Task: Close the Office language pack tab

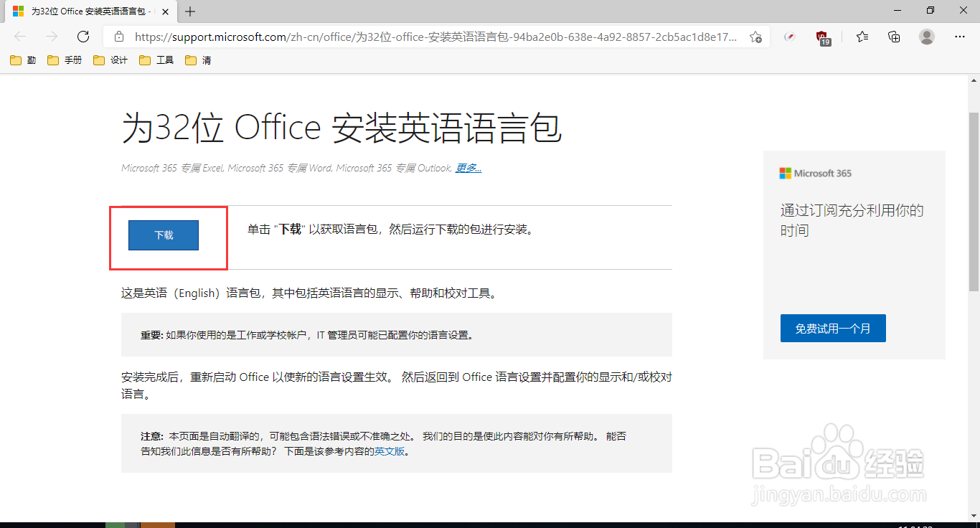Action: (164, 11)
